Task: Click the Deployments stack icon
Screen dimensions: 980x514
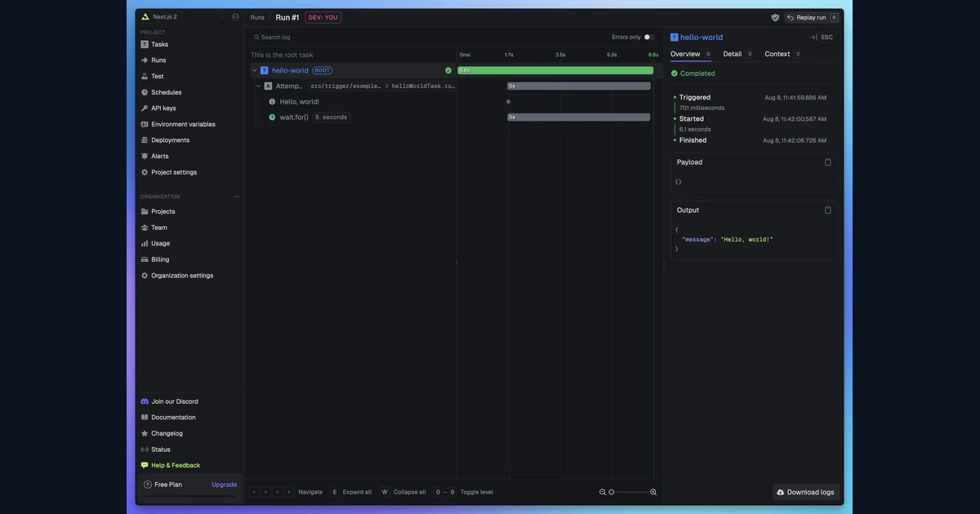Action: click(x=145, y=140)
